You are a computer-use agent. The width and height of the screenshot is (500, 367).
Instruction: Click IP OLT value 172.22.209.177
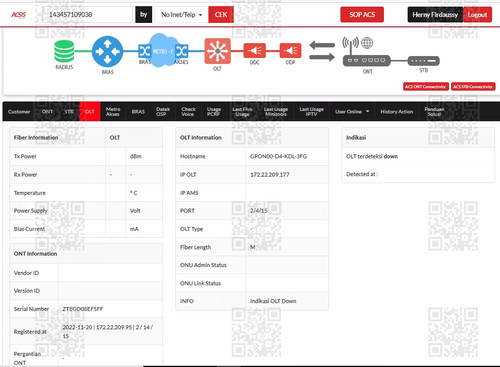(x=270, y=175)
